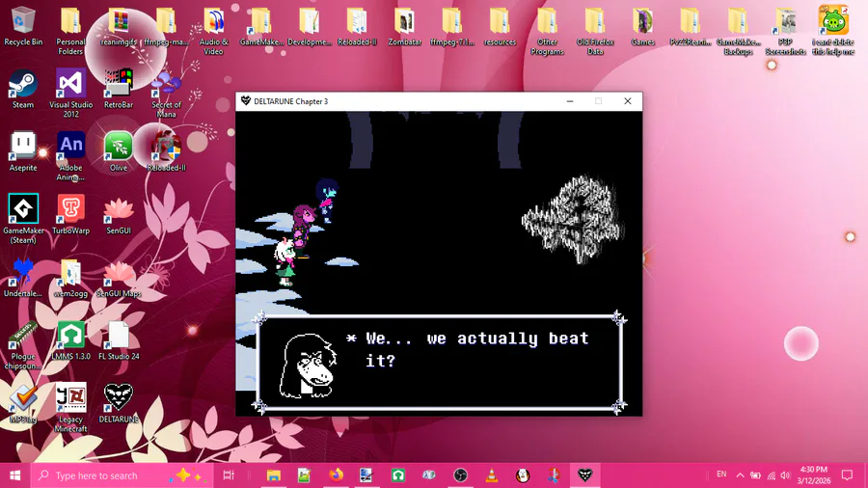Click Susie's portrait in the dialogue box
The image size is (868, 488).
(309, 365)
